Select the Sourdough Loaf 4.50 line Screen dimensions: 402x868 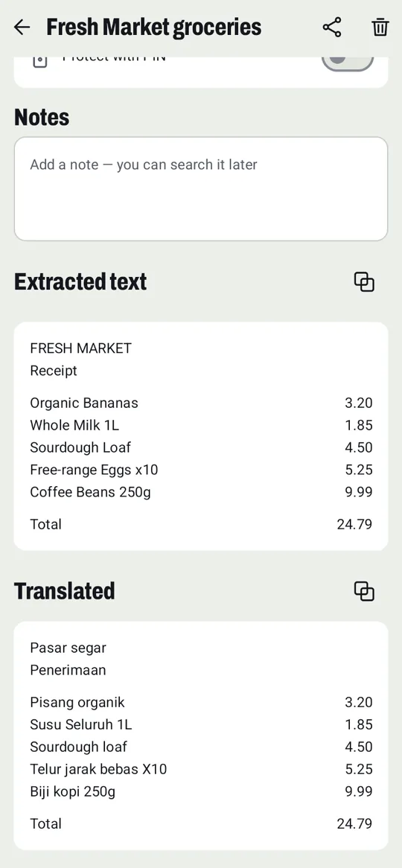[x=201, y=447]
